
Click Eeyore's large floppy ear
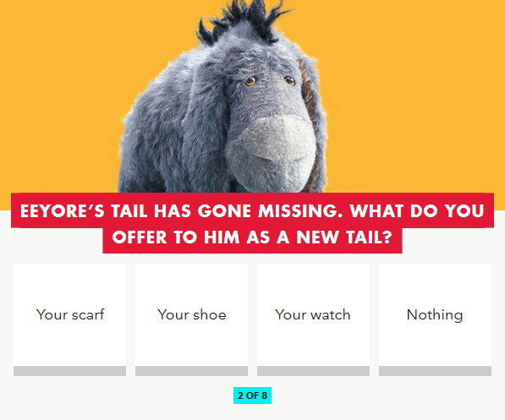coord(206,123)
